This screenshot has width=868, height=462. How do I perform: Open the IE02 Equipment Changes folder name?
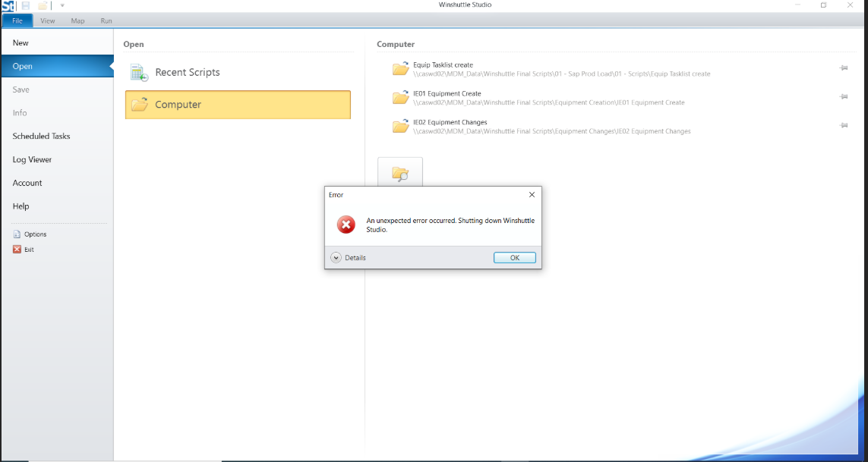[x=450, y=122]
